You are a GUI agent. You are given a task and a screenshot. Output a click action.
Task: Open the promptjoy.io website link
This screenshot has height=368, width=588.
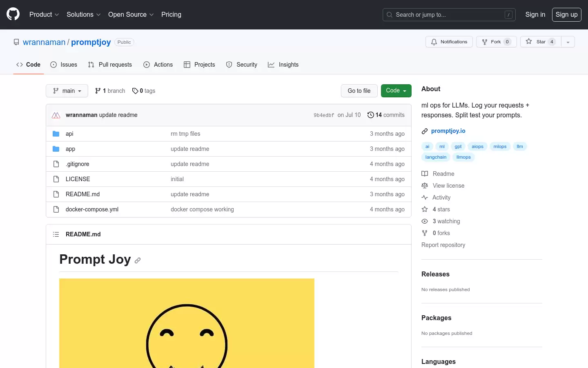[x=448, y=131]
